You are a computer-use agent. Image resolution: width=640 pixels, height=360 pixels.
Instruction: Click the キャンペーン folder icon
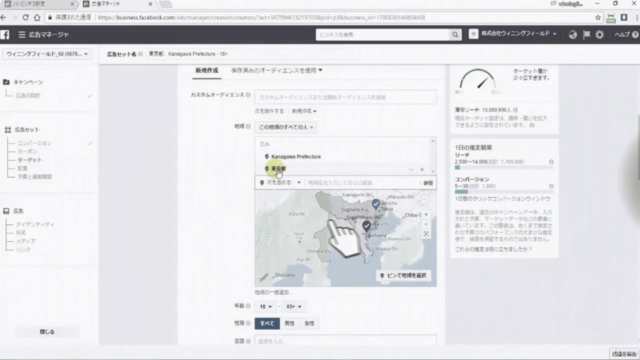[6, 82]
